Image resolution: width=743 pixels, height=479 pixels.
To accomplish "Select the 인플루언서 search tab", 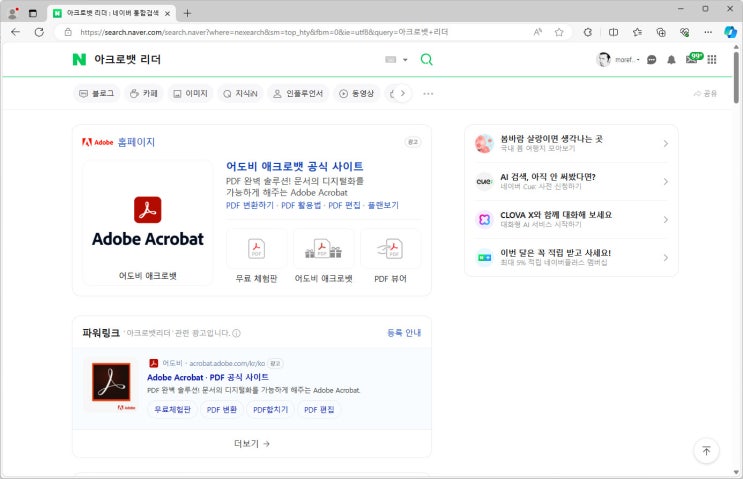I will click(298, 93).
